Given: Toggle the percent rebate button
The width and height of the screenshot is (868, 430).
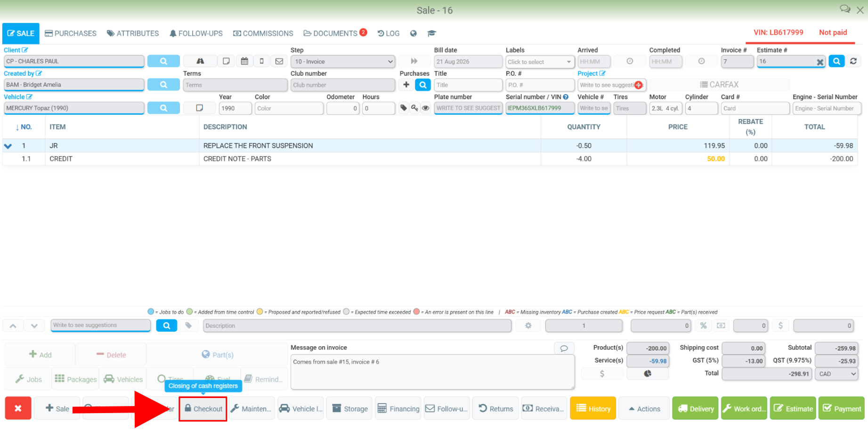Looking at the screenshot, I should 703,326.
